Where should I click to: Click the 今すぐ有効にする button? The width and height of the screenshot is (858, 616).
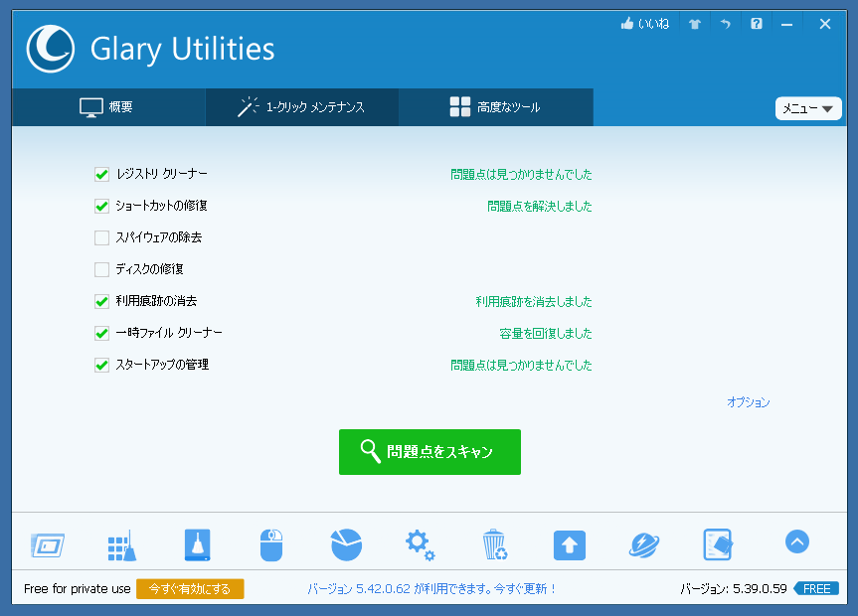tap(190, 588)
